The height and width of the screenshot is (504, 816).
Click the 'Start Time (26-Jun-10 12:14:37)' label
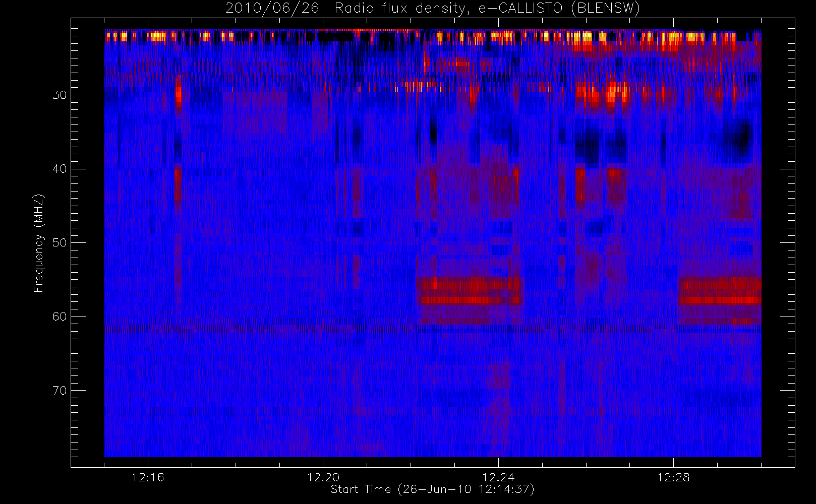click(432, 489)
